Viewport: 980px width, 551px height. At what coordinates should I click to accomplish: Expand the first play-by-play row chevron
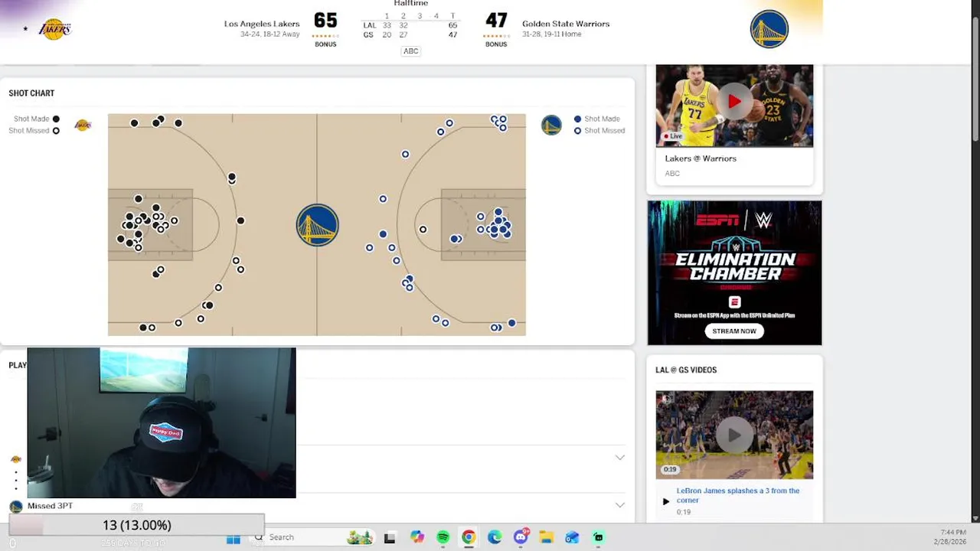(x=619, y=458)
